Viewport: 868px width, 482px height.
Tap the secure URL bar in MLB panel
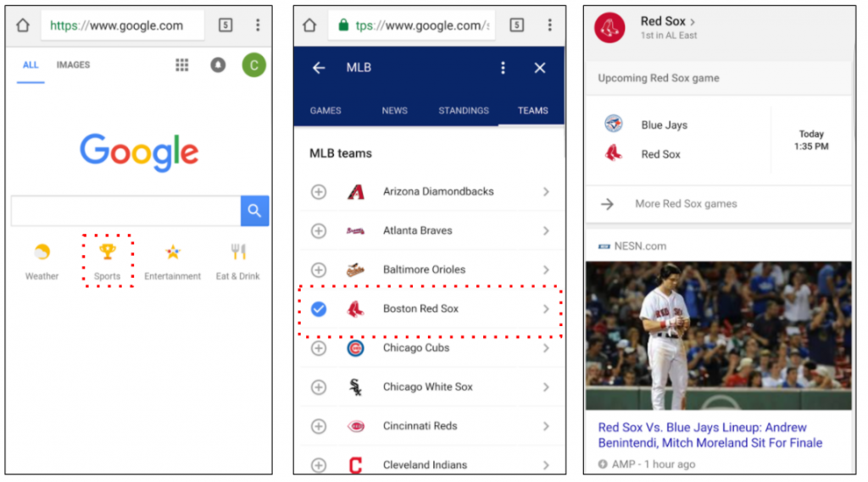412,25
